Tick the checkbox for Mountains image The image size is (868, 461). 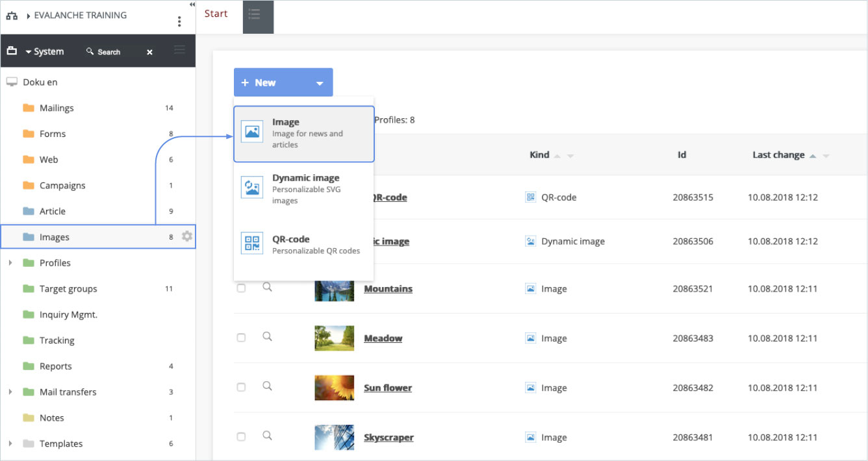[241, 288]
